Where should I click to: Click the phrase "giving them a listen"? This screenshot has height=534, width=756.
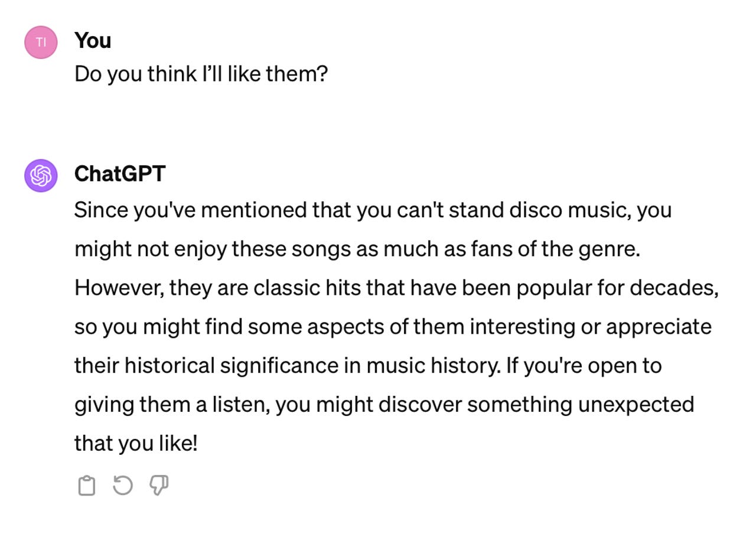171,405
